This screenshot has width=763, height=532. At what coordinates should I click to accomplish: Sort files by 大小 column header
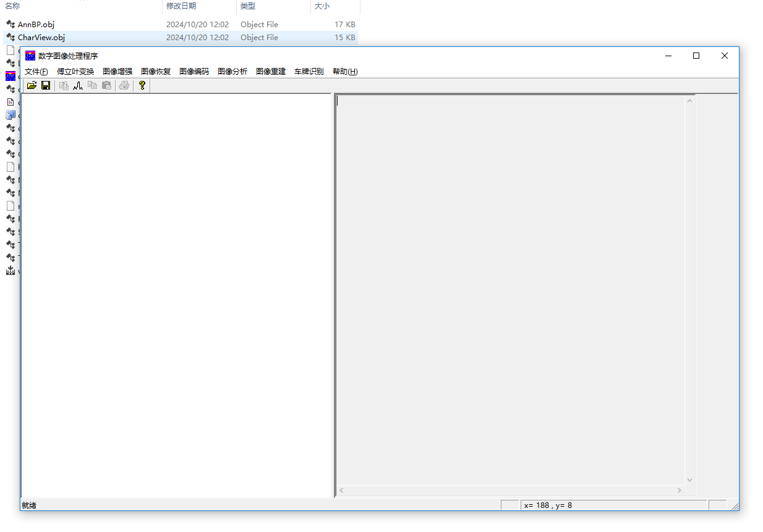[x=322, y=6]
